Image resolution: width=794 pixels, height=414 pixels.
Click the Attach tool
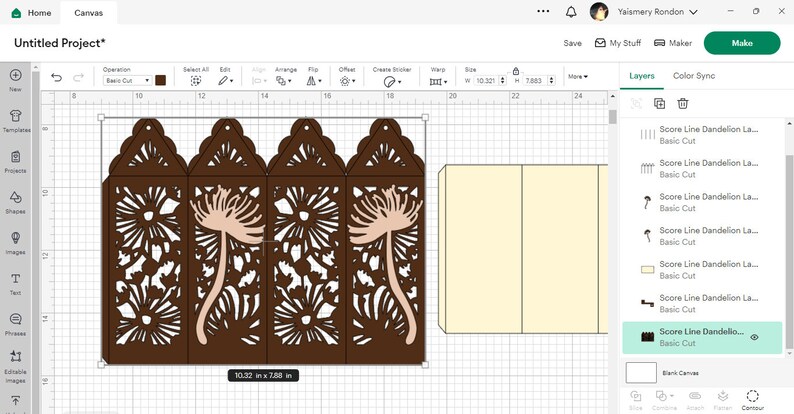(x=695, y=400)
